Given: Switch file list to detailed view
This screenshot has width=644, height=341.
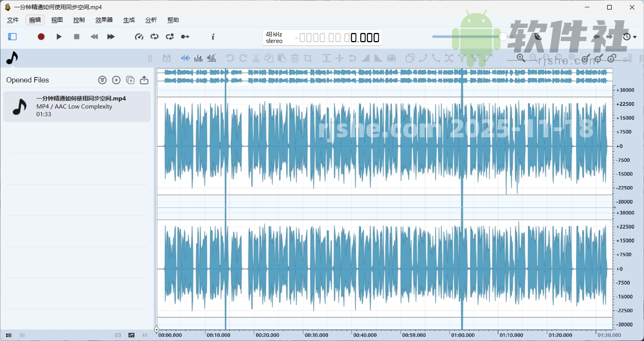Looking at the screenshot, I should tap(8, 335).
